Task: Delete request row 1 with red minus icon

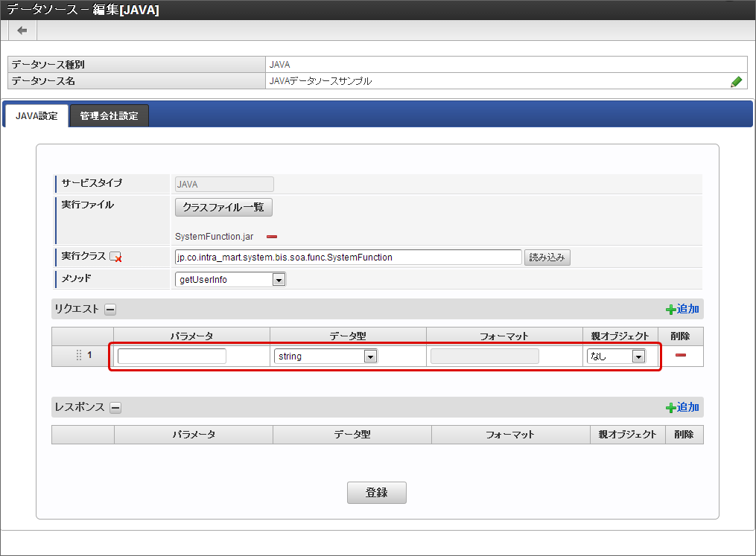Action: [681, 356]
